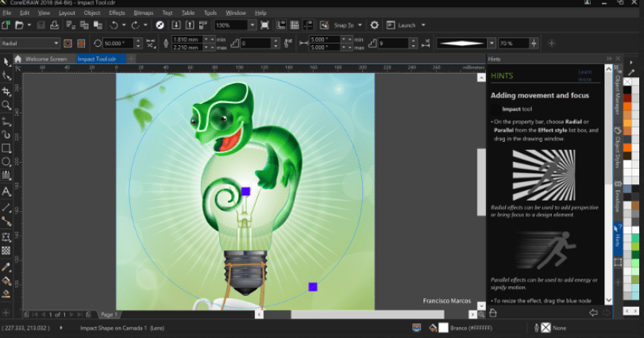The image size is (644, 338).
Task: Select the Freehand drawing tool
Action: [x=6, y=121]
